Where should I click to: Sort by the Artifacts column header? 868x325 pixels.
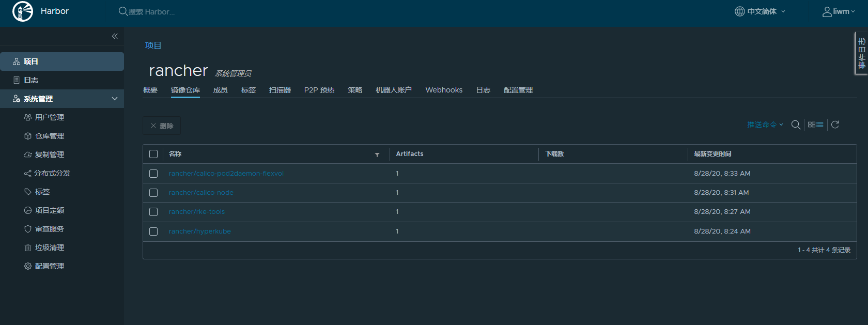coord(410,154)
